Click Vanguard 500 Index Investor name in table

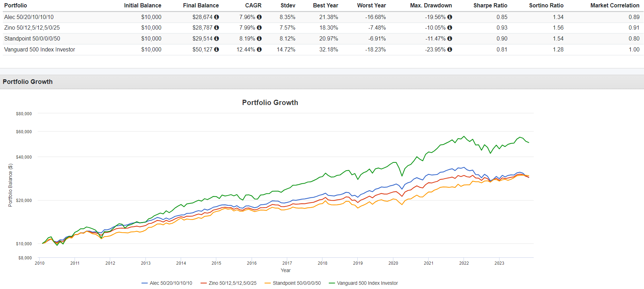(x=39, y=49)
